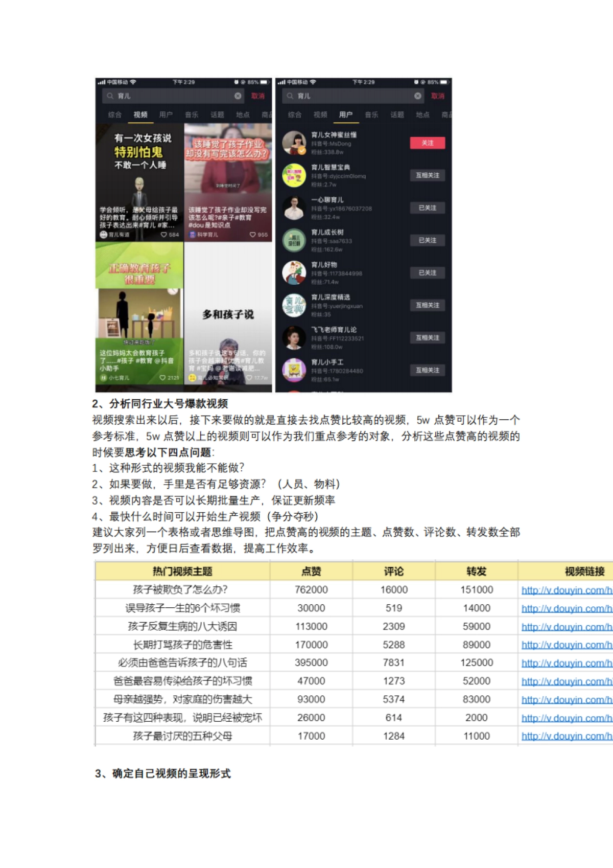
Task: Open video link for 孩子最讨厌的五种父母
Action: click(x=567, y=737)
